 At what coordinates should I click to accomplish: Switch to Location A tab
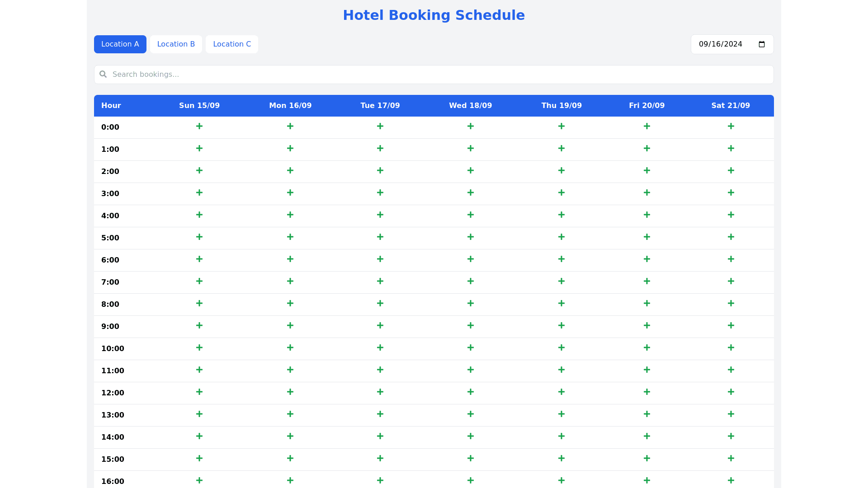coord(120,44)
